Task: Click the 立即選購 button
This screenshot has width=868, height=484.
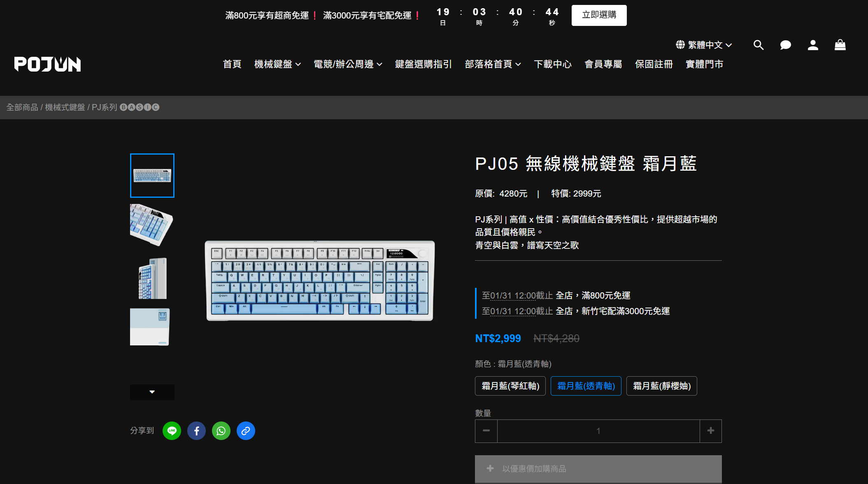Action: (x=599, y=15)
